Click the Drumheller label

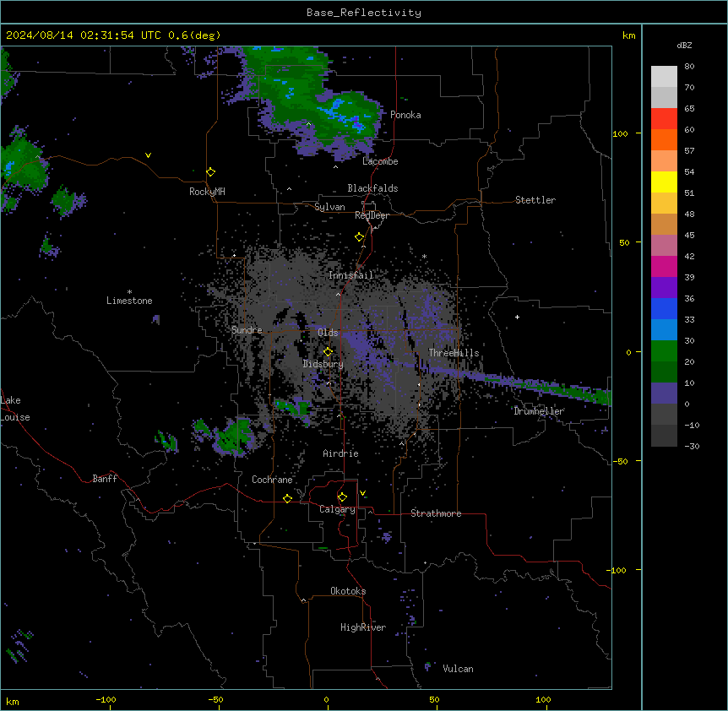(x=539, y=411)
